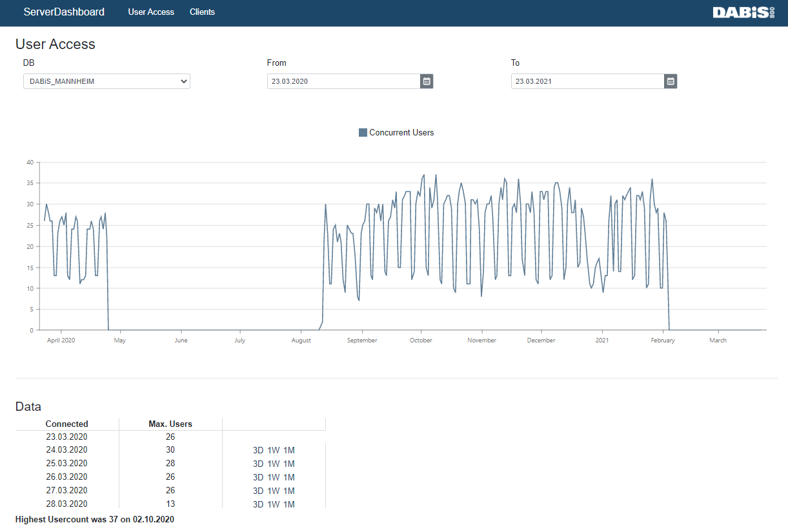Image resolution: width=788 pixels, height=532 pixels.
Task: Open the From date calendar picker
Action: (x=427, y=81)
